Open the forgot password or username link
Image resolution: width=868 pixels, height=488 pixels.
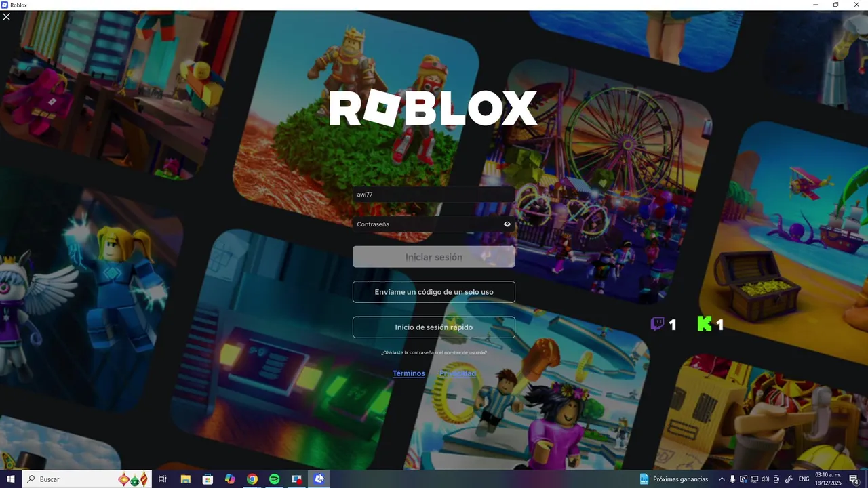coord(434,352)
